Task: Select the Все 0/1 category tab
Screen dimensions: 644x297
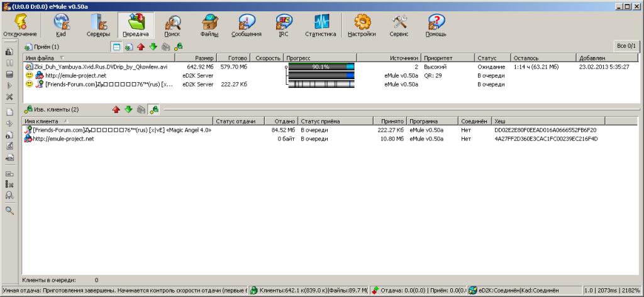Action: [x=626, y=46]
